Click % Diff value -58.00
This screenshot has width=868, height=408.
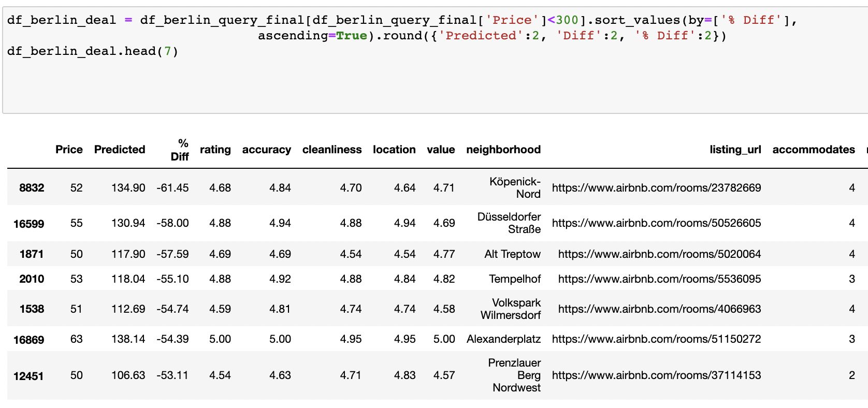tap(172, 223)
